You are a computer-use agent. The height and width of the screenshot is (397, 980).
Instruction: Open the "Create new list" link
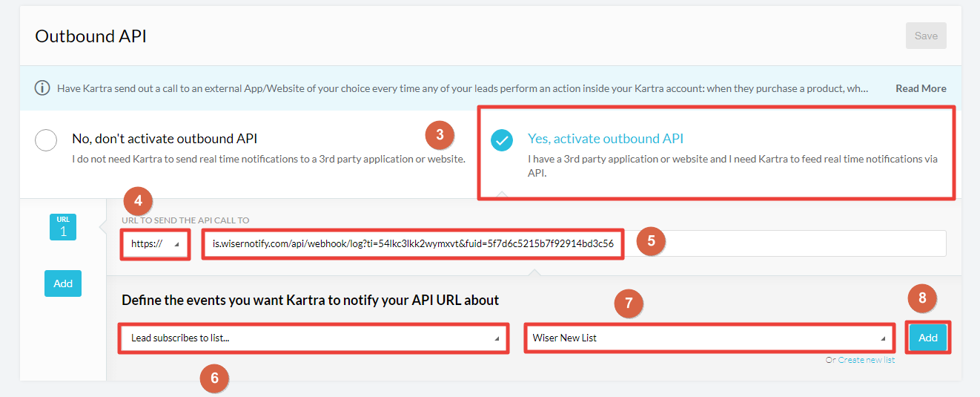click(x=867, y=360)
